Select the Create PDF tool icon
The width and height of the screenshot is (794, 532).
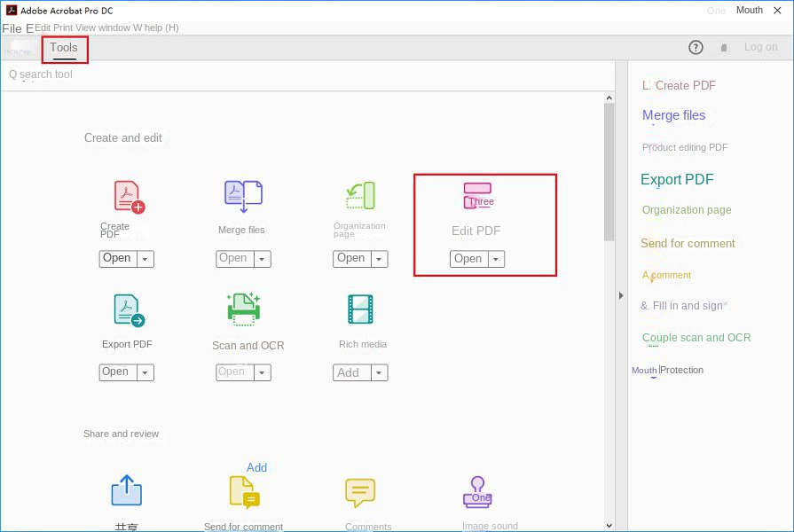[x=127, y=194]
